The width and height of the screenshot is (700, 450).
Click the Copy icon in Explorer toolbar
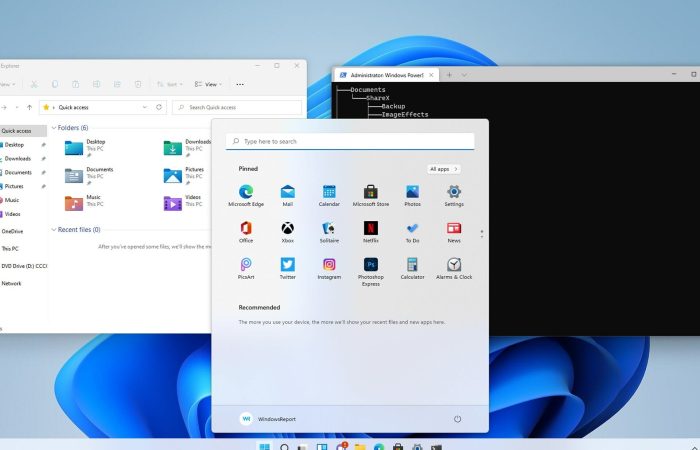(x=55, y=84)
